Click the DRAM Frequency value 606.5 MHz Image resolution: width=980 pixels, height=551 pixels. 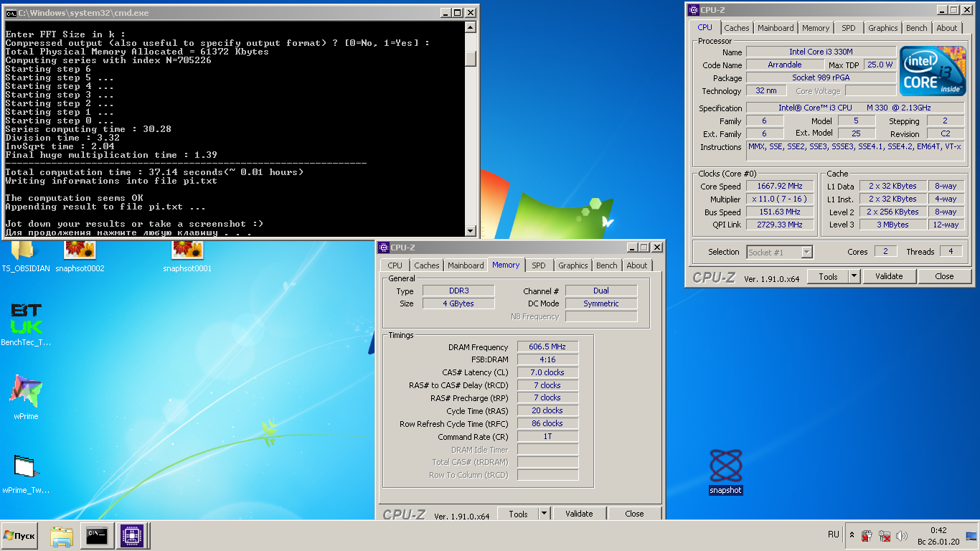pyautogui.click(x=547, y=347)
